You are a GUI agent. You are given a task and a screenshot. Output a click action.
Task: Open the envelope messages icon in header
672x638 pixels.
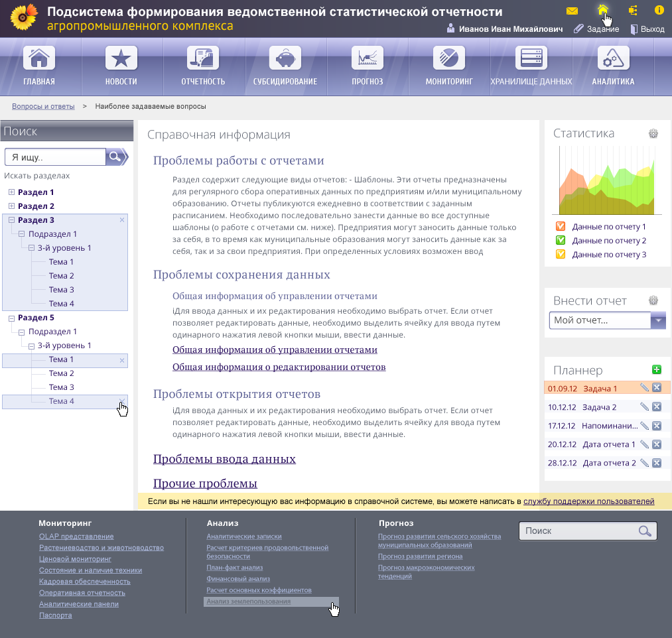(x=572, y=11)
